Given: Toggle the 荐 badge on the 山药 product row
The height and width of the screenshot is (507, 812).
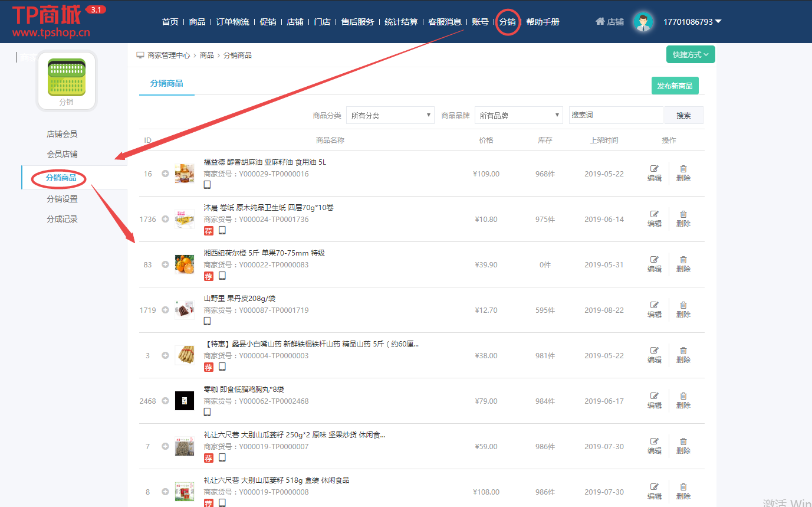Looking at the screenshot, I should [208, 367].
